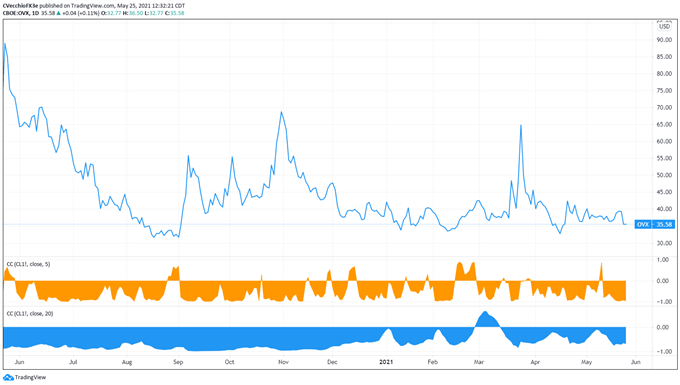Click the closing price value C:35.58
This screenshot has height=385, width=680.
point(174,13)
